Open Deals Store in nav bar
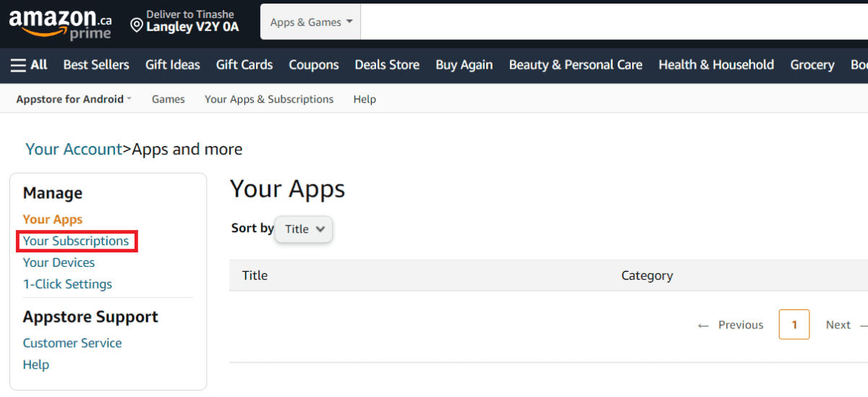Screen dimensions: 868x397 387,65
